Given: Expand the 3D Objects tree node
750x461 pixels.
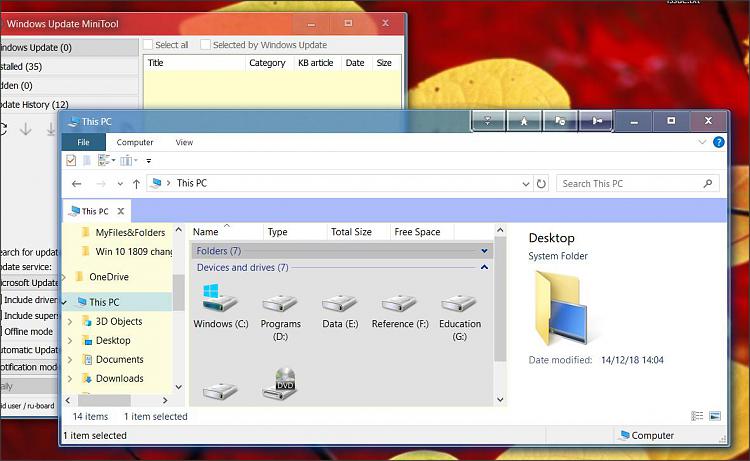Looking at the screenshot, I should pos(70,321).
